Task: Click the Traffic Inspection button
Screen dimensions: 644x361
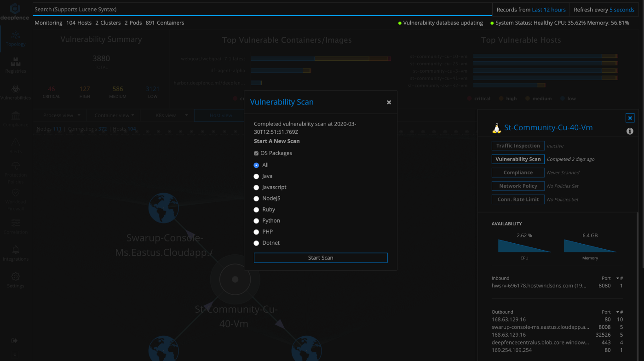Action: (517, 146)
